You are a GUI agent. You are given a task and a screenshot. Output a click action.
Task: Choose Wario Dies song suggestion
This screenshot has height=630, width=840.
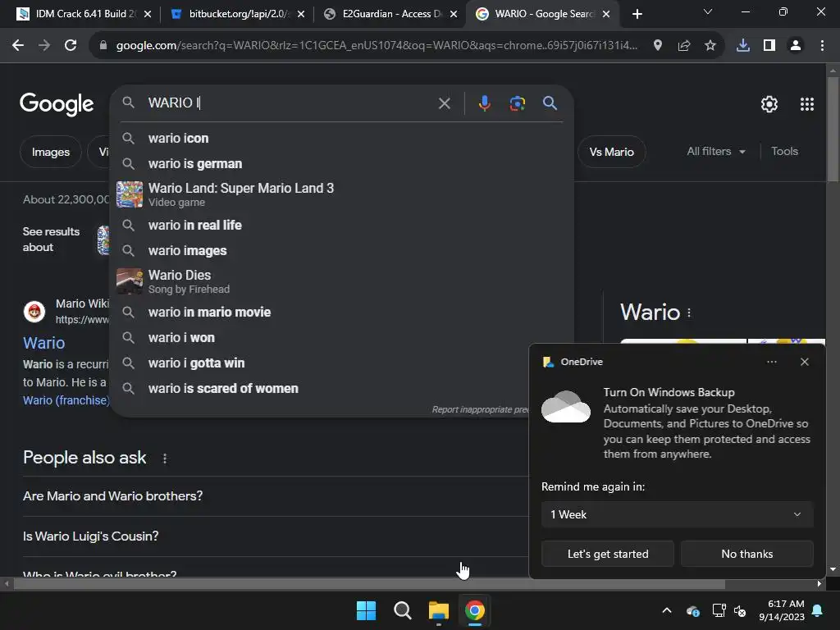341,281
